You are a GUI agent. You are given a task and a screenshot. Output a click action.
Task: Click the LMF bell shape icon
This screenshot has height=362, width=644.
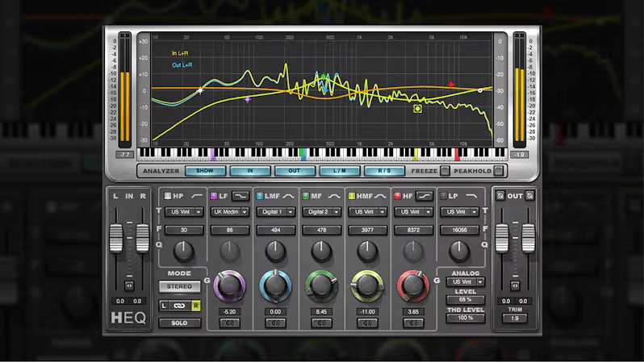pos(289,196)
